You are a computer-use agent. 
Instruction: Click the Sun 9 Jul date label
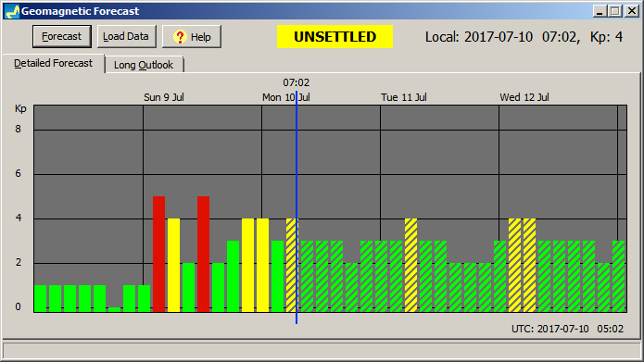coord(164,97)
